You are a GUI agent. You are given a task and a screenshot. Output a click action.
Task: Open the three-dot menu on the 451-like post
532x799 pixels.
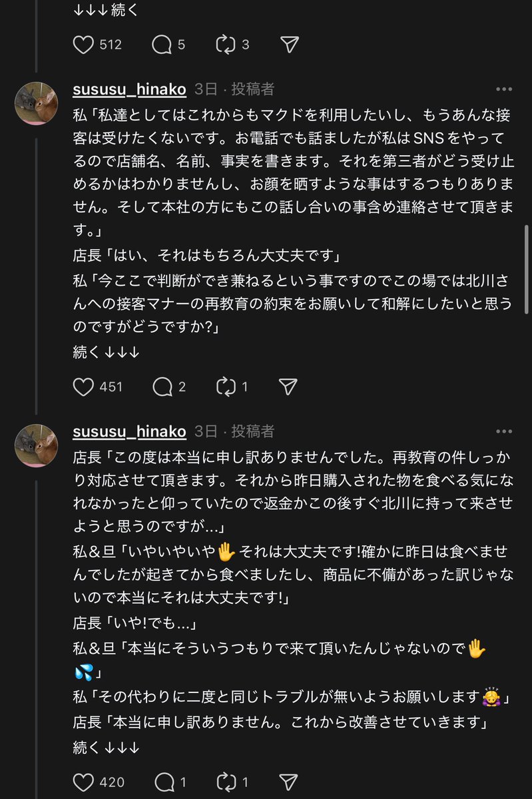pyautogui.click(x=503, y=89)
